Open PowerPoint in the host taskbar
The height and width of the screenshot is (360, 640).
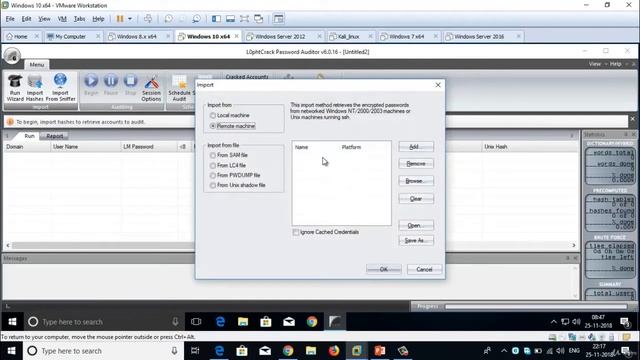tap(380, 351)
